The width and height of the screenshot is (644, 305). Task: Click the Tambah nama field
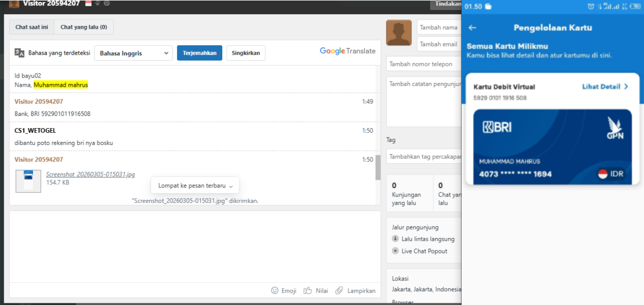[x=439, y=28]
